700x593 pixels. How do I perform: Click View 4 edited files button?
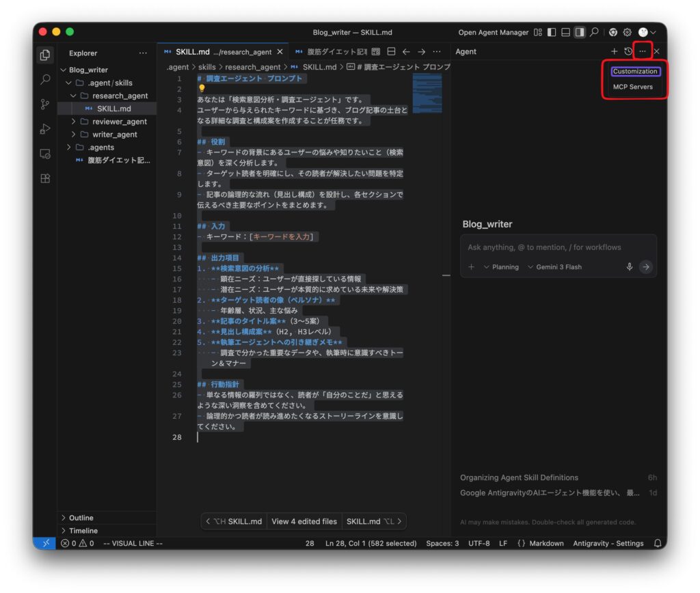tap(304, 521)
